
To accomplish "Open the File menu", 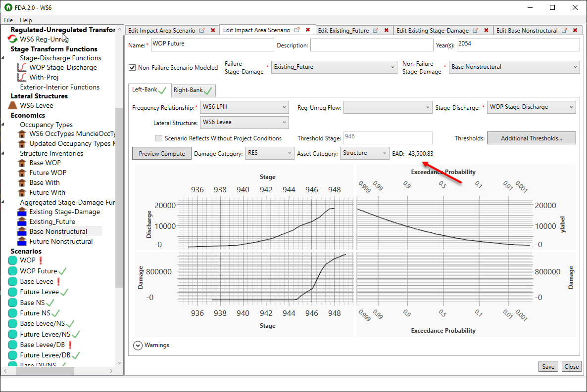I will pos(8,20).
